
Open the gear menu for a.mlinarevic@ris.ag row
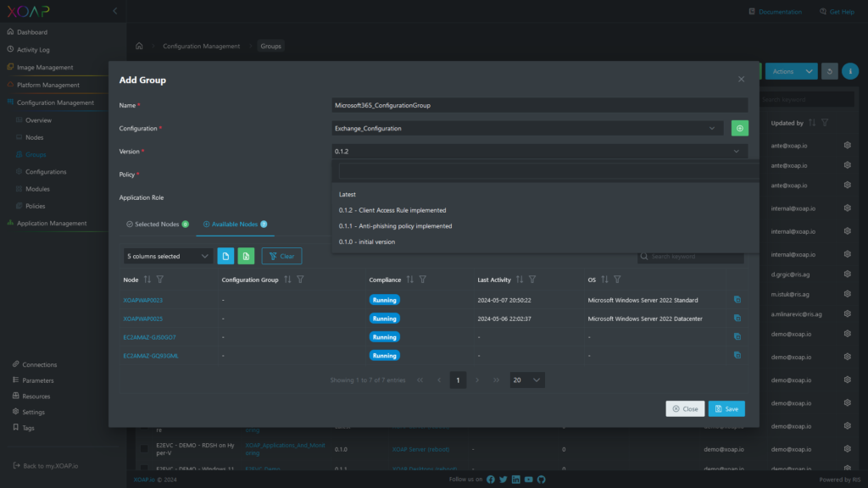click(848, 313)
